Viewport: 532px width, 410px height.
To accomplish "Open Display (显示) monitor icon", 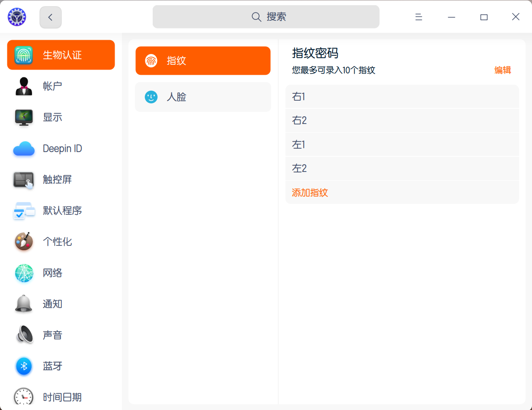I will [x=24, y=117].
